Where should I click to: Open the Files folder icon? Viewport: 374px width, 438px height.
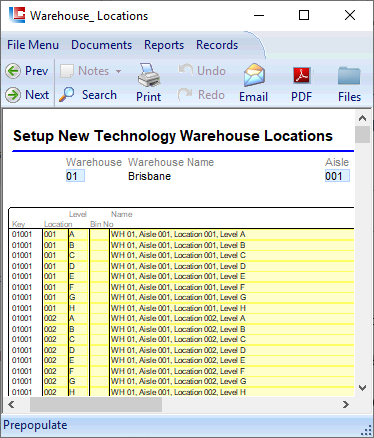tap(349, 75)
